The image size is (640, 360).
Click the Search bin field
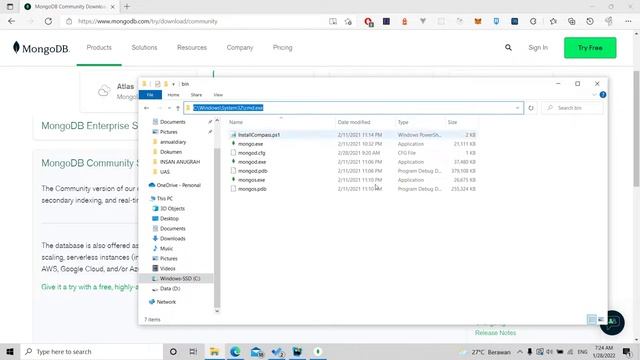pyautogui.click(x=572, y=108)
